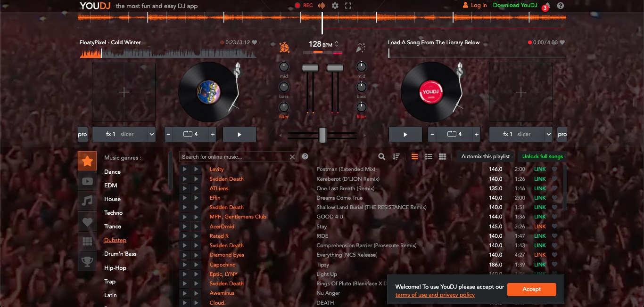This screenshot has width=644, height=307.
Task: Click the right channel volume fader
Action: [x=335, y=68]
